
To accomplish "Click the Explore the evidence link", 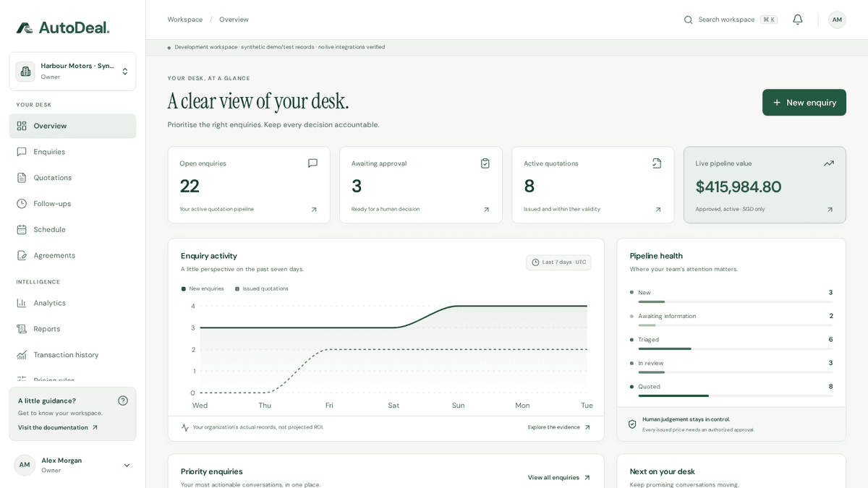I will [559, 427].
